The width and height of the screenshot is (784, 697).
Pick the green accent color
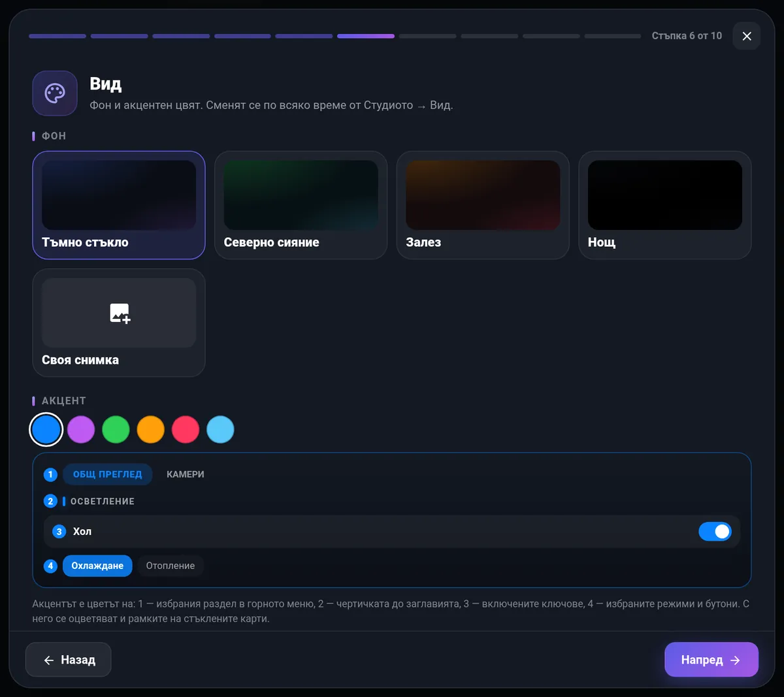[x=116, y=430]
